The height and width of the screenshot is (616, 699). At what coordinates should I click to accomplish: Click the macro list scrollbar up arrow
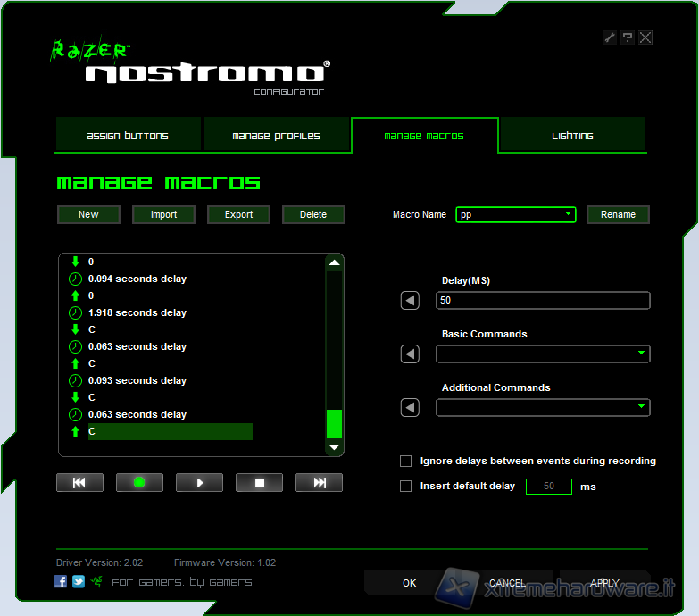(334, 263)
